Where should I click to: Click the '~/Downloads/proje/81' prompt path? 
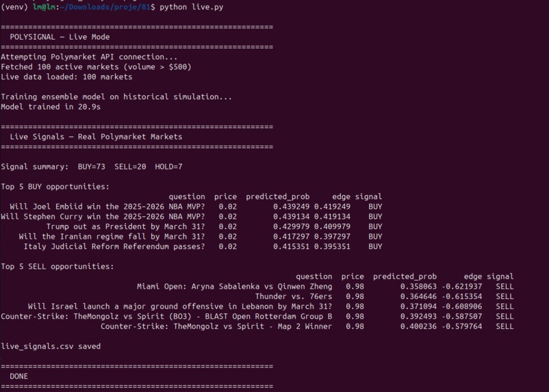[x=105, y=7]
